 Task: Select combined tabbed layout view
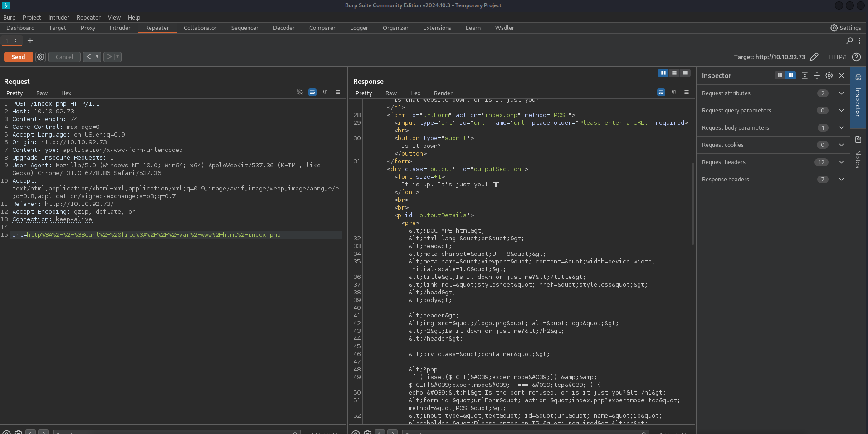(685, 73)
